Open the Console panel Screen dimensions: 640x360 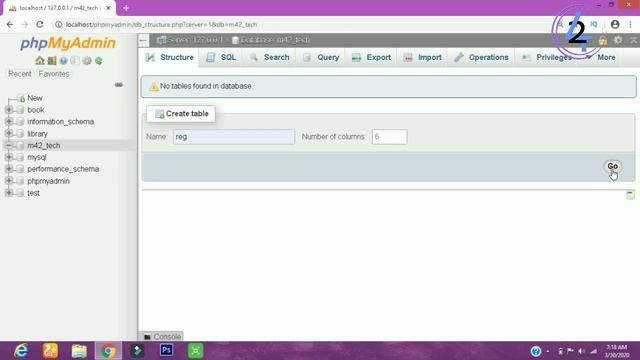pos(162,336)
